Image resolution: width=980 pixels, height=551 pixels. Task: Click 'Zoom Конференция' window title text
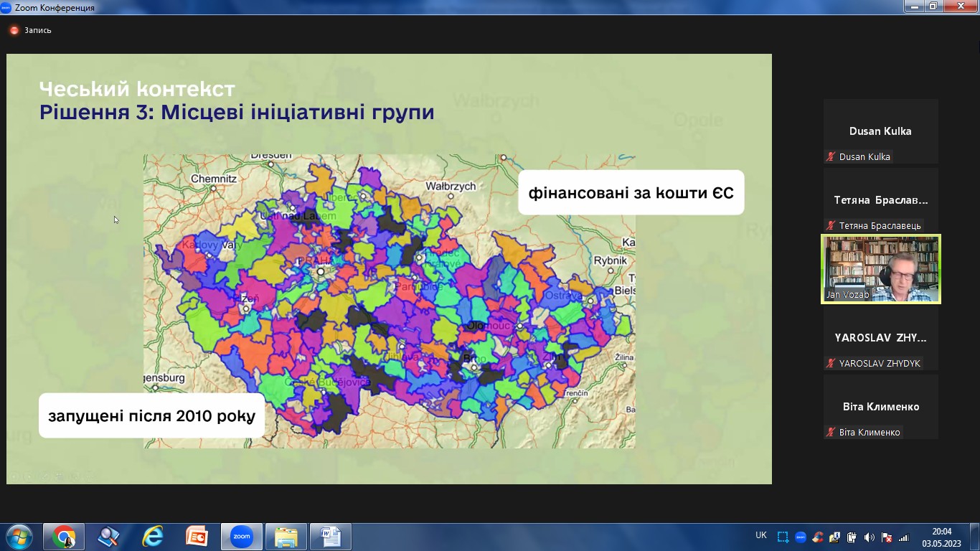pos(55,7)
